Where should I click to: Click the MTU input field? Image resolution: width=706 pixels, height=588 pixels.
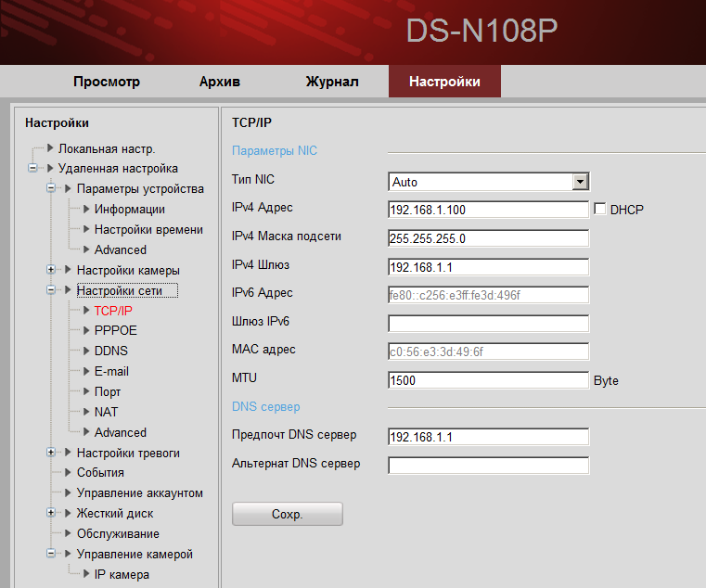point(489,380)
